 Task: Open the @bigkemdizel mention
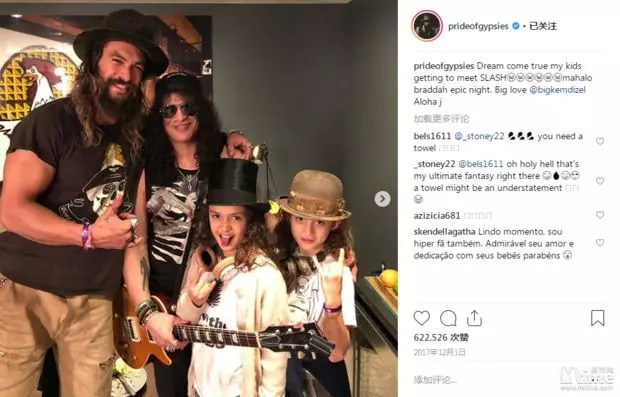point(557,90)
